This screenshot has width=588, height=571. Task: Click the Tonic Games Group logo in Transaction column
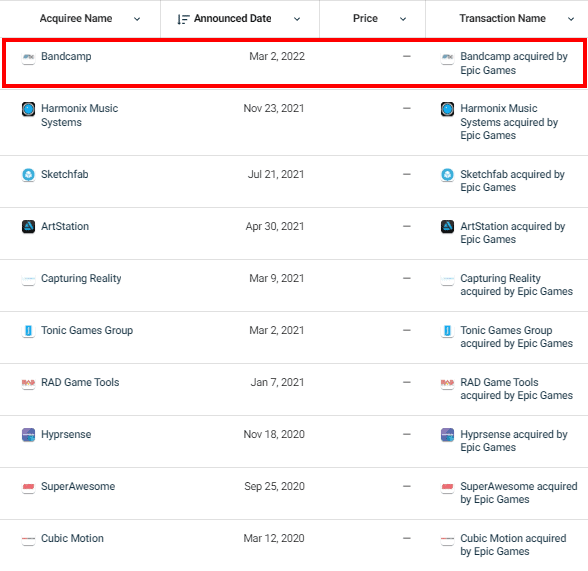click(447, 331)
